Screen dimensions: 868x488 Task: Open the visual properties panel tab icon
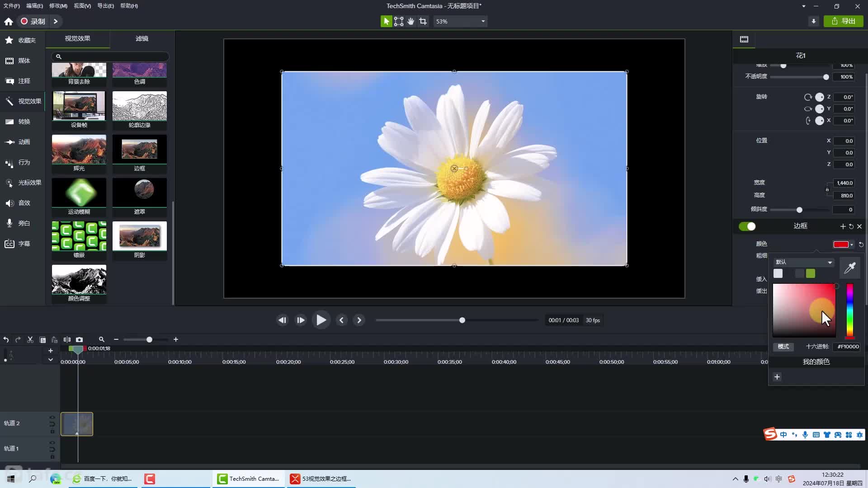pos(744,39)
